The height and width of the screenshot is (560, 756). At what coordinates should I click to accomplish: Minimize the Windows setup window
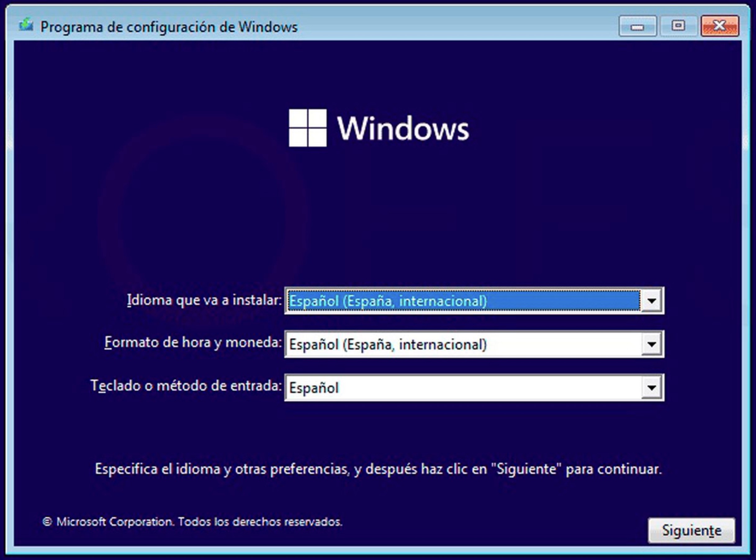637,26
